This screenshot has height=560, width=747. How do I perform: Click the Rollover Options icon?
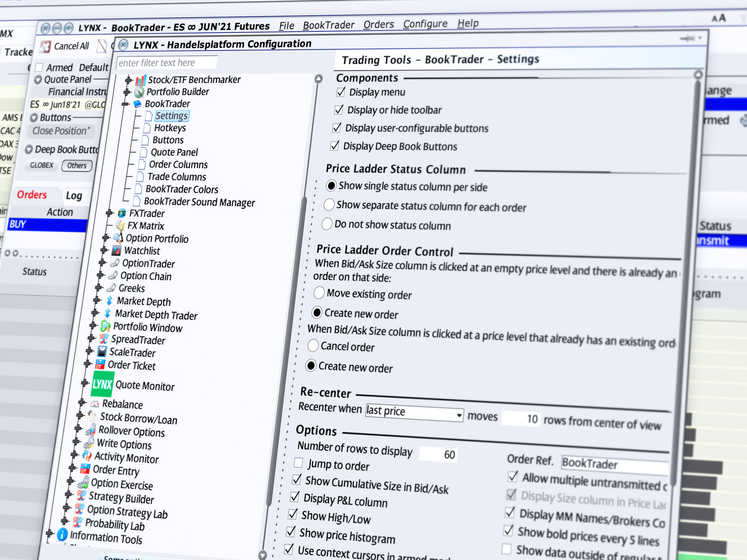tap(90, 430)
